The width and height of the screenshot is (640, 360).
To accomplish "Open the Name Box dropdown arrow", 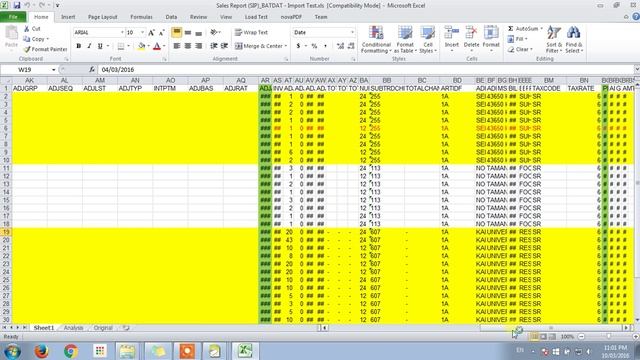I will pos(53,70).
